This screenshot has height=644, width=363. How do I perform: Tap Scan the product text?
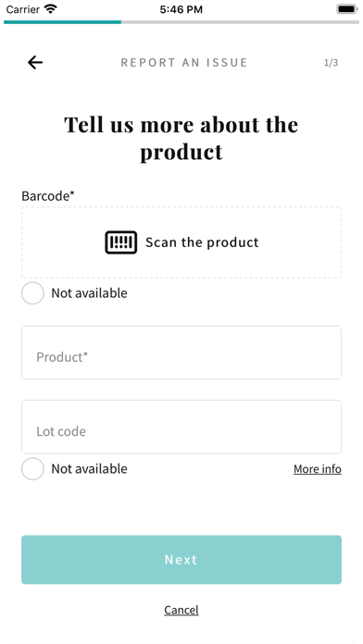(202, 242)
